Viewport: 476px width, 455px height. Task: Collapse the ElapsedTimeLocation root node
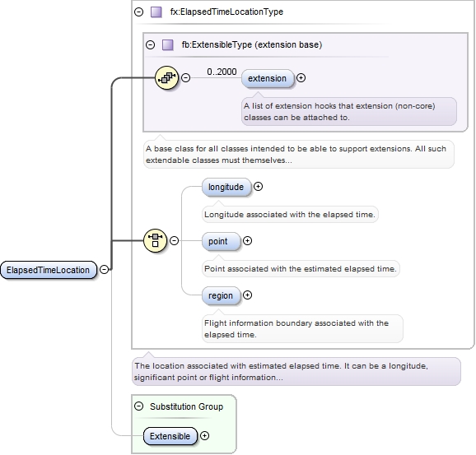coord(104,269)
